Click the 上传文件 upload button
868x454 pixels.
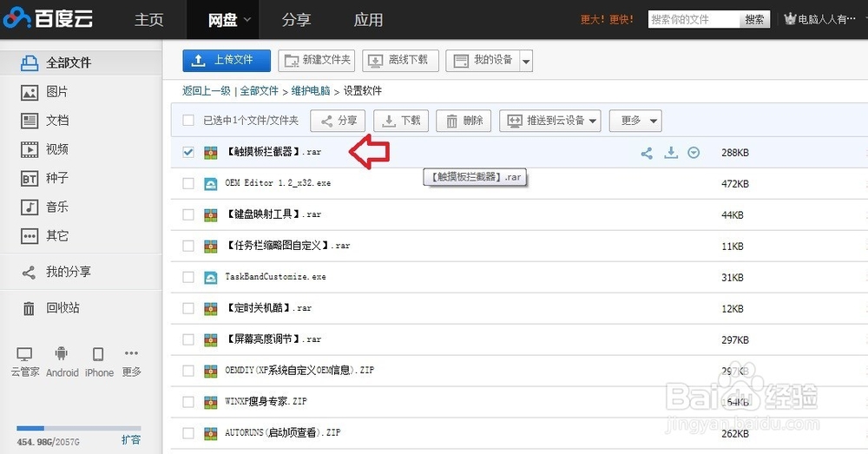point(227,61)
